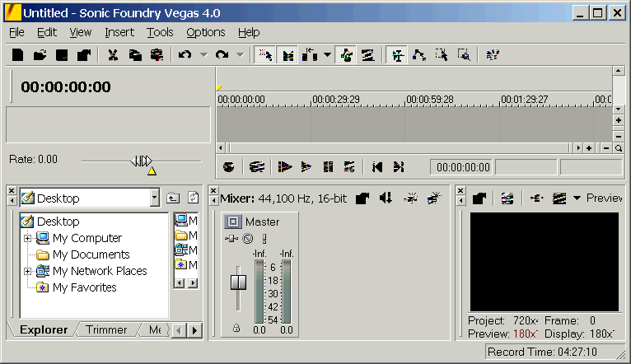Switch to the Trimmer tab

[x=106, y=329]
